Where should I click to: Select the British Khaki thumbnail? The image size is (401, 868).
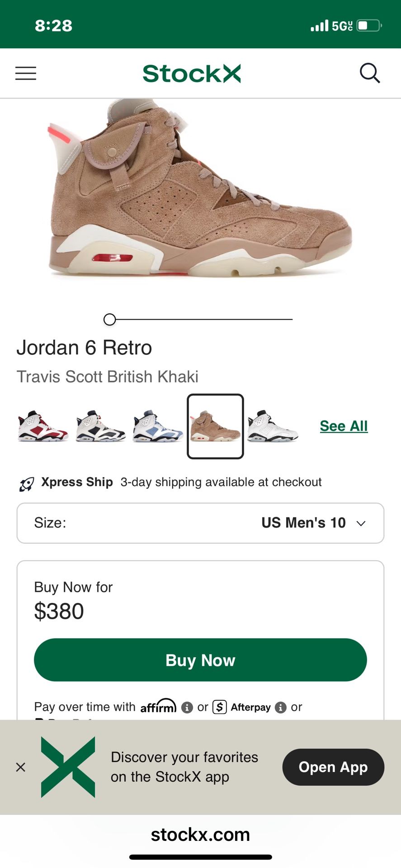coord(216,426)
